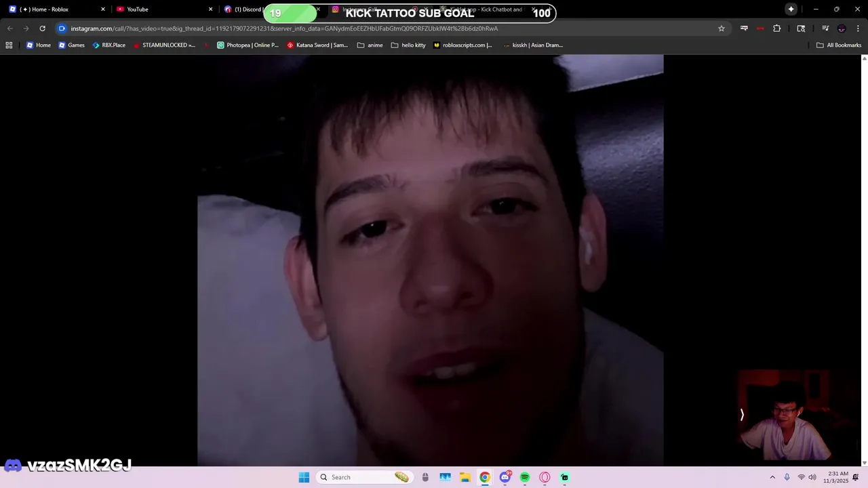
Task: Open the mouse app on the taskbar
Action: point(425,477)
